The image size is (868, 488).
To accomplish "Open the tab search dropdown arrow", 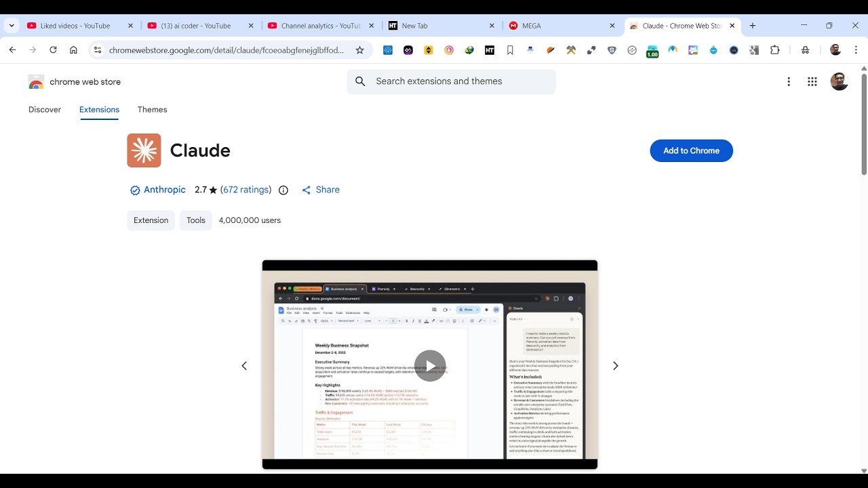I will tap(12, 26).
